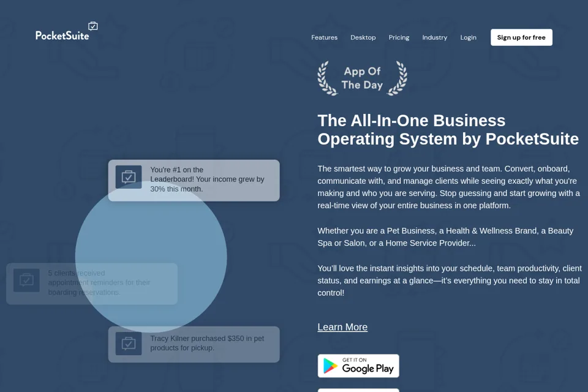Select the "Tracy Kilner purchased $350" notification text
This screenshot has height=392, width=588.
207,343
